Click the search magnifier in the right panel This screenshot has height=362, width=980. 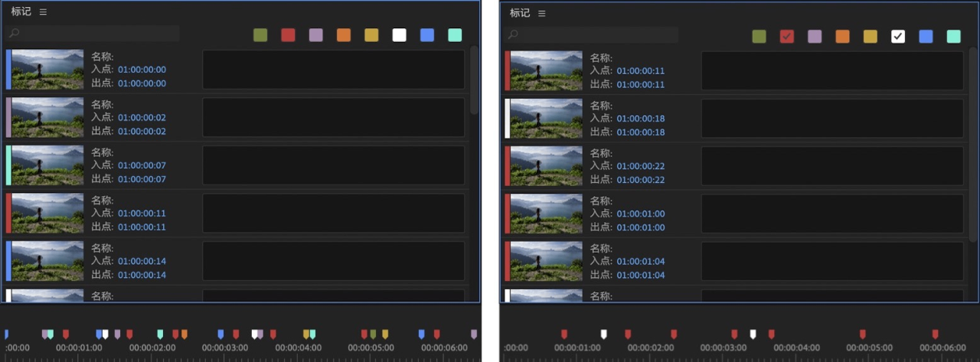pyautogui.click(x=513, y=34)
